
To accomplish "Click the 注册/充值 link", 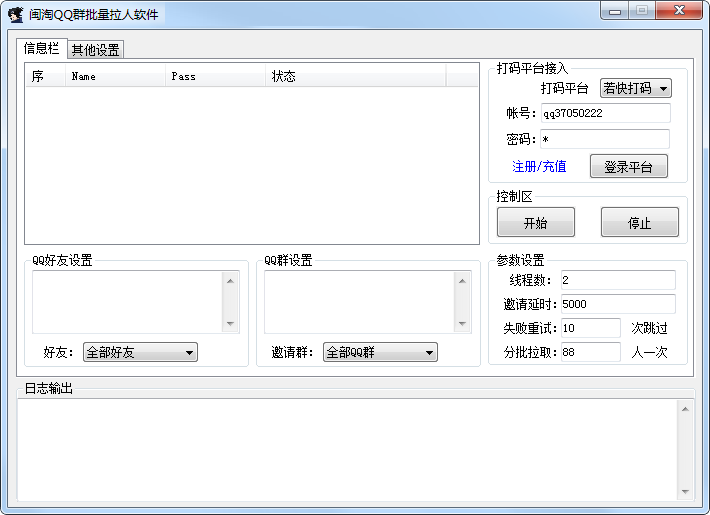I will pyautogui.click(x=539, y=167).
